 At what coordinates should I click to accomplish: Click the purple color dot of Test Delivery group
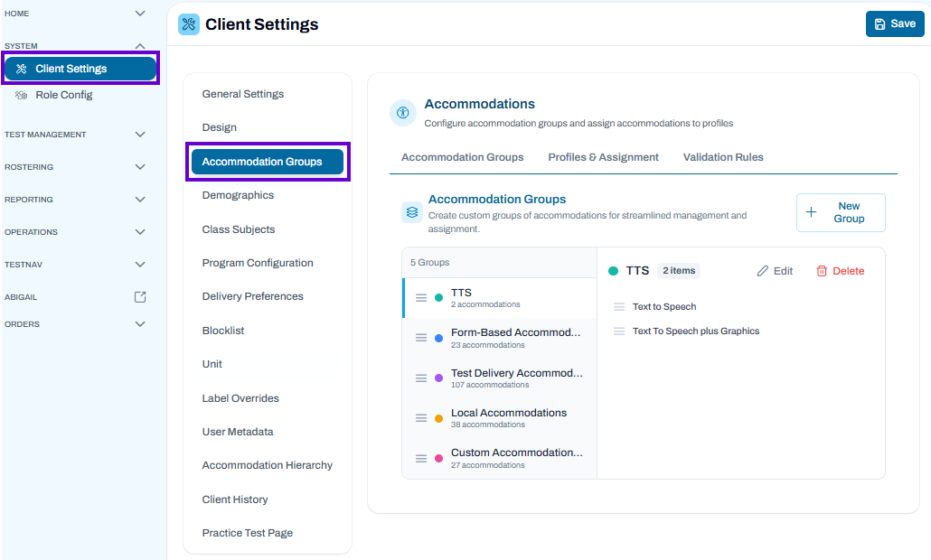click(x=438, y=378)
